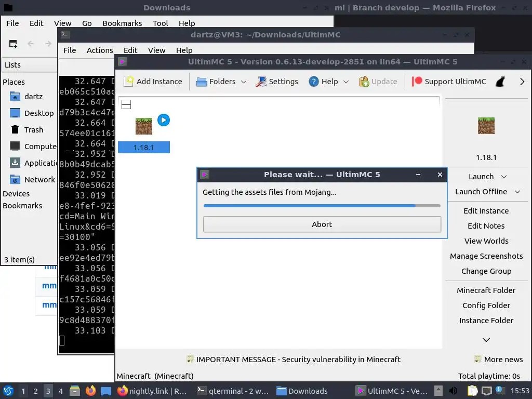The image size is (532, 399).
Task: Click More news
Action: 499,360
